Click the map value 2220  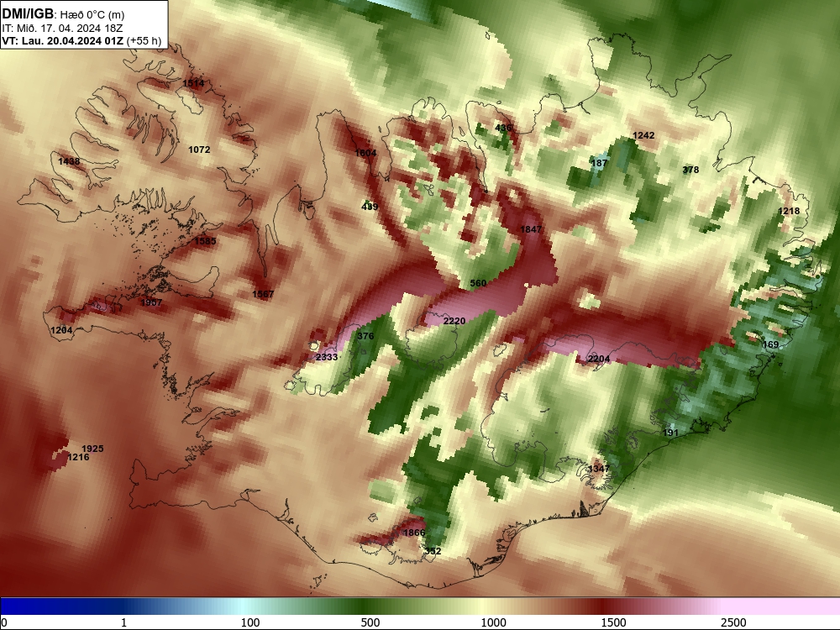[x=454, y=321]
